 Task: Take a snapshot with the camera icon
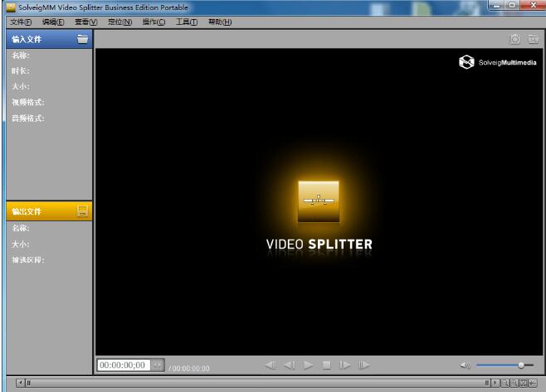pyautogui.click(x=515, y=39)
